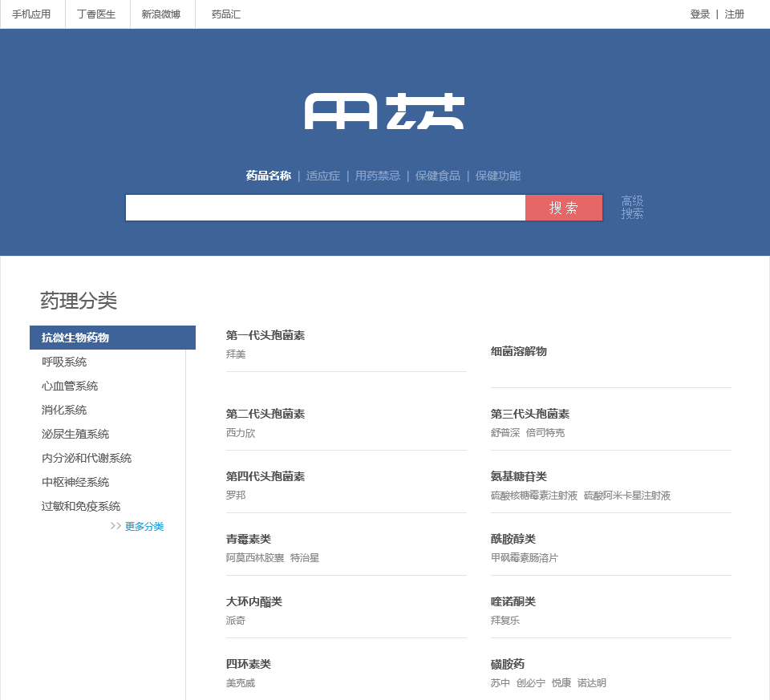Select the 用药禁忌 search tab
Viewport: 770px width, 700px height.
click(x=378, y=176)
